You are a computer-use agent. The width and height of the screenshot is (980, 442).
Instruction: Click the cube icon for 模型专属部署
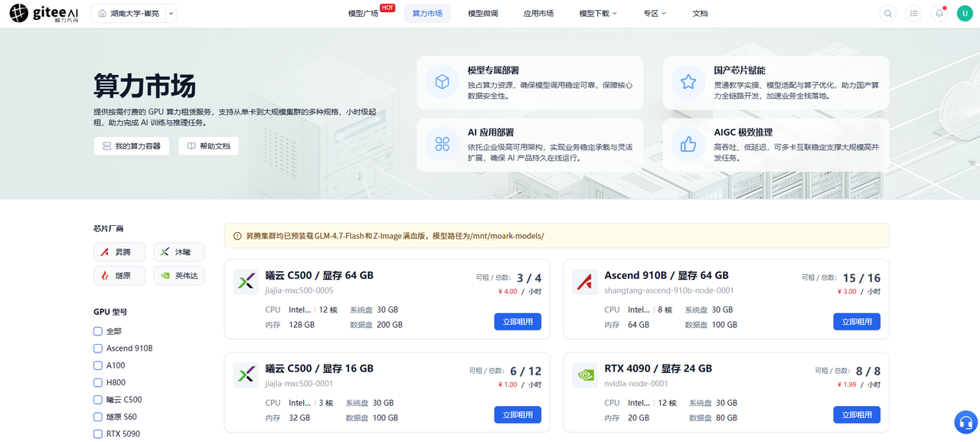coord(442,82)
